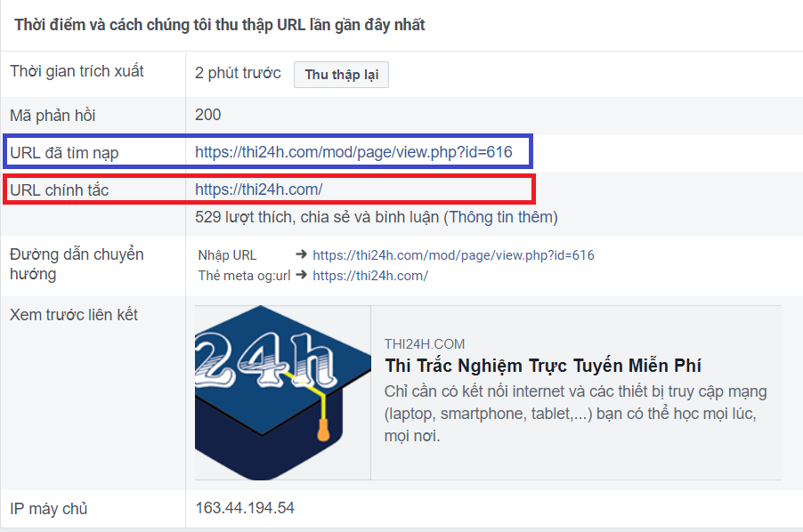Click the "Thu thập lại" button

[341, 75]
